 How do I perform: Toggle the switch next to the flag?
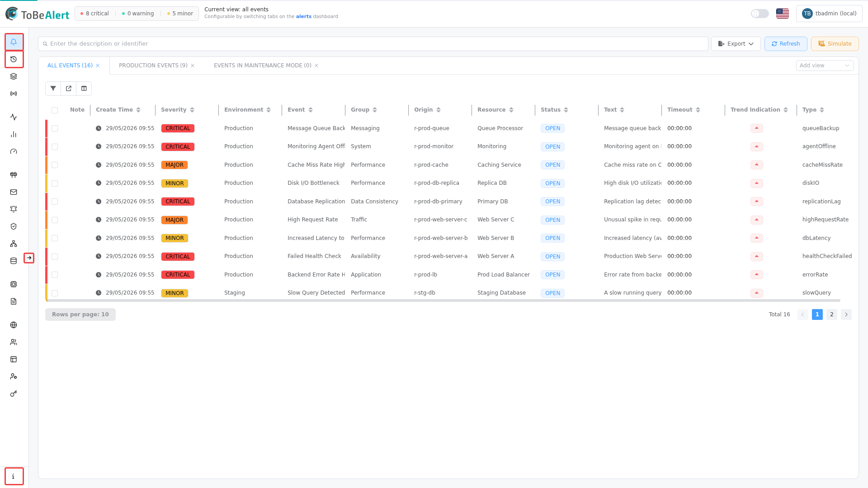point(760,14)
